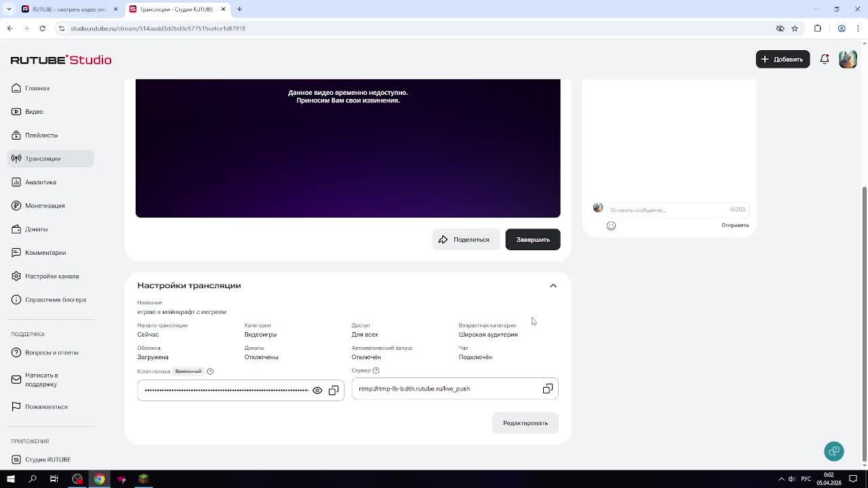Open the emoji picker in chat
This screenshot has width=868, height=488.
[611, 226]
